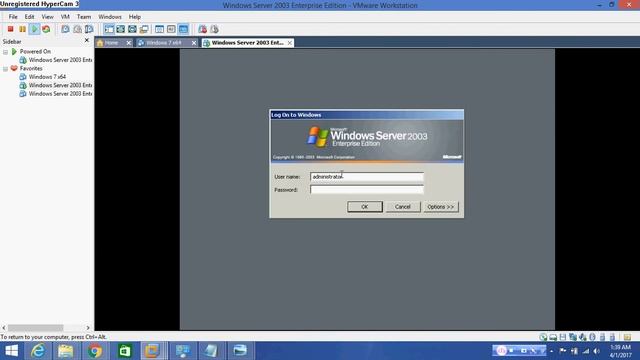Show hidden system tray icons arrow
640x360 pixels.
click(x=551, y=351)
